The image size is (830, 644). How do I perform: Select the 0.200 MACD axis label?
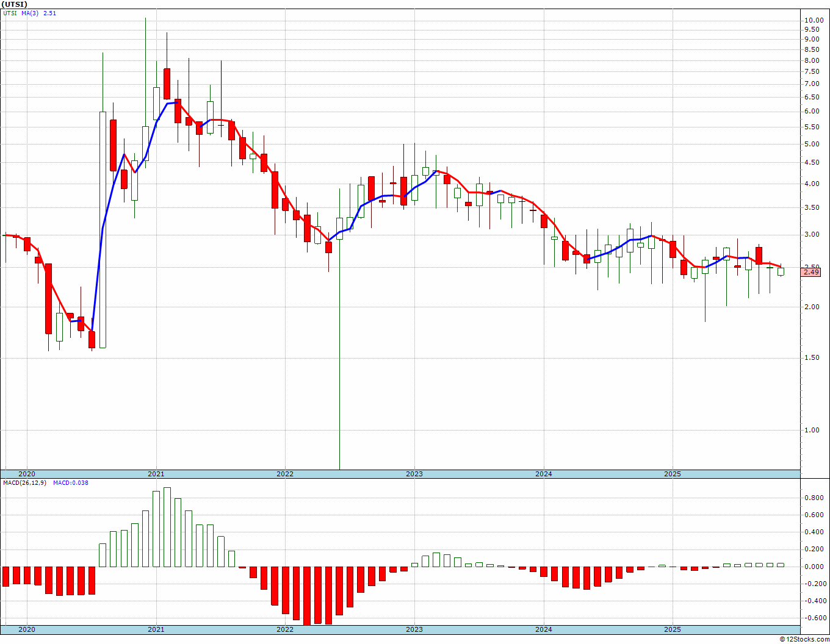[813, 549]
